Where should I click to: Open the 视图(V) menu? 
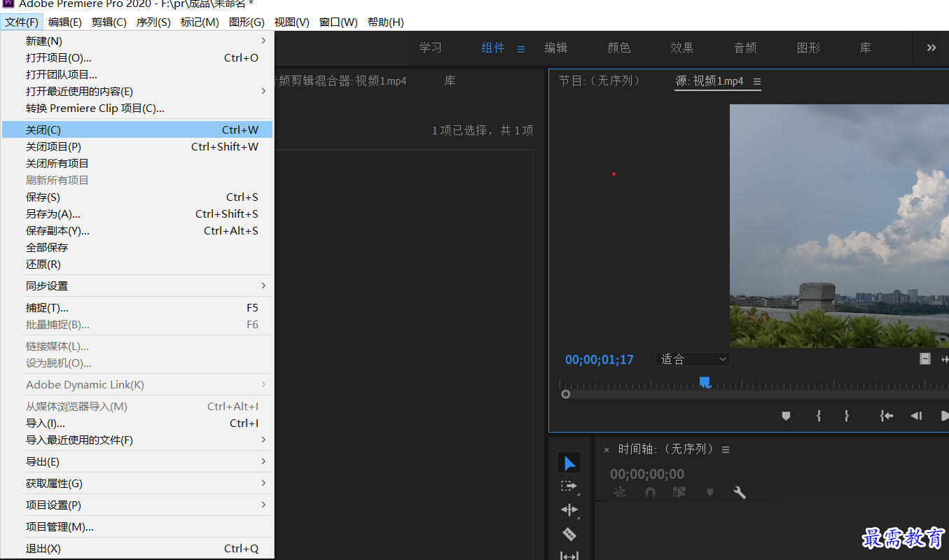coord(292,22)
